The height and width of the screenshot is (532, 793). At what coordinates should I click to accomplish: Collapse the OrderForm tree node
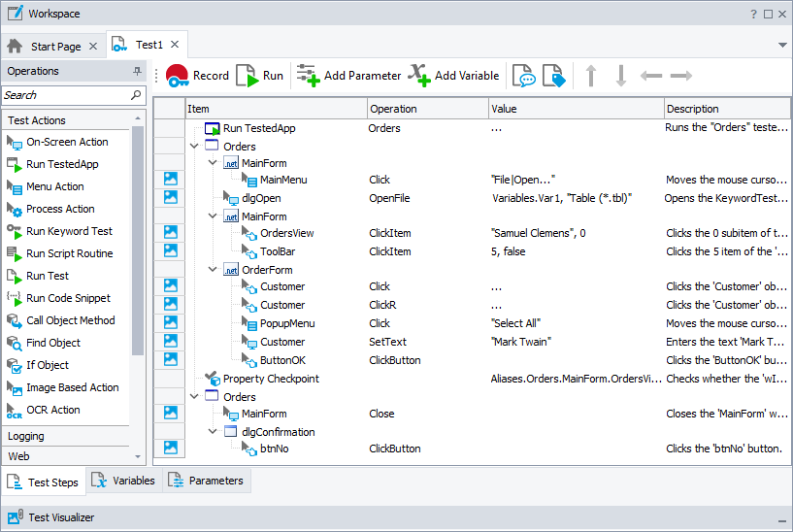[x=213, y=270]
